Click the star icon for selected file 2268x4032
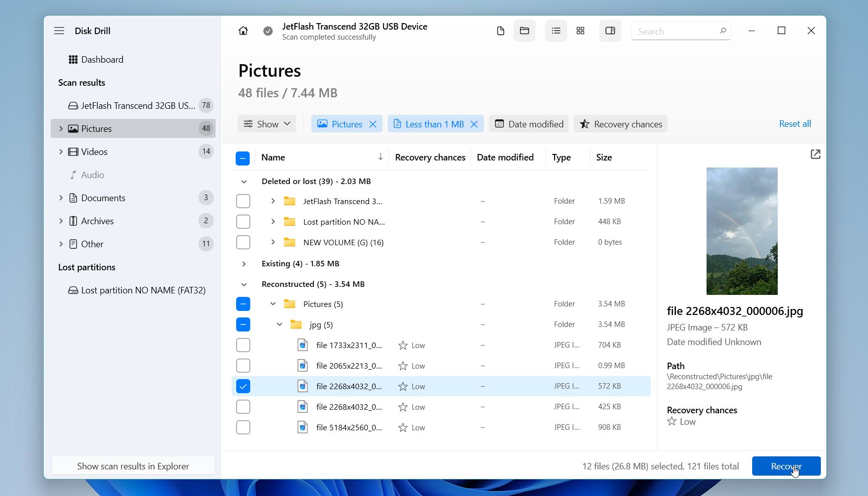The height and width of the screenshot is (496, 868). pos(403,386)
